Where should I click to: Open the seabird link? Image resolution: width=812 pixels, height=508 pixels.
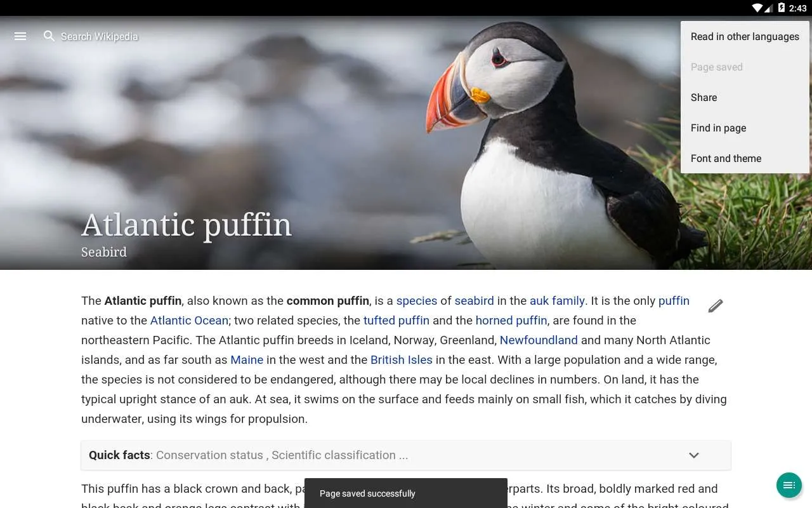pyautogui.click(x=474, y=301)
